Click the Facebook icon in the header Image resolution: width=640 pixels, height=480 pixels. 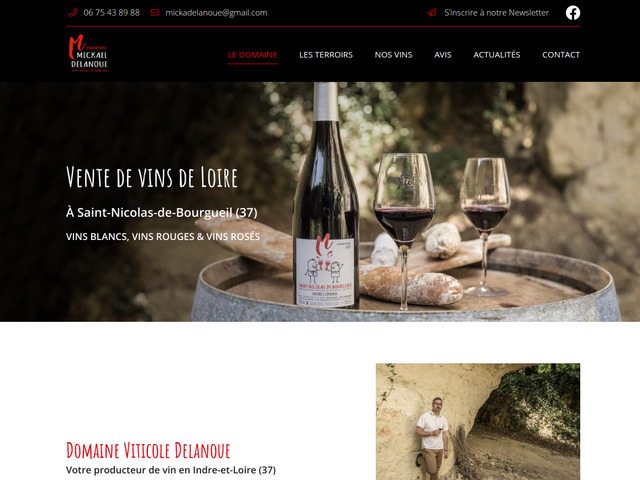(x=573, y=13)
